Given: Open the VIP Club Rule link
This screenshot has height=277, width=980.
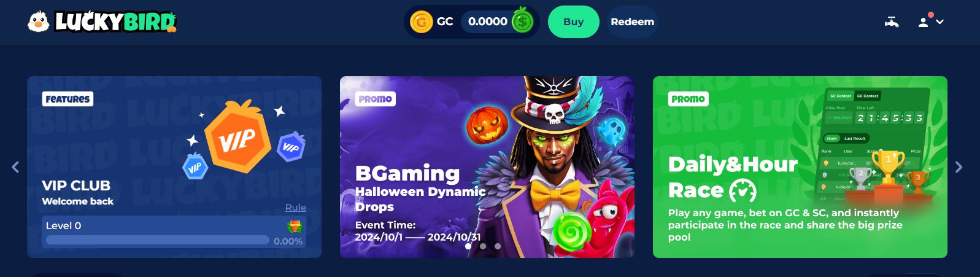Looking at the screenshot, I should click(296, 208).
